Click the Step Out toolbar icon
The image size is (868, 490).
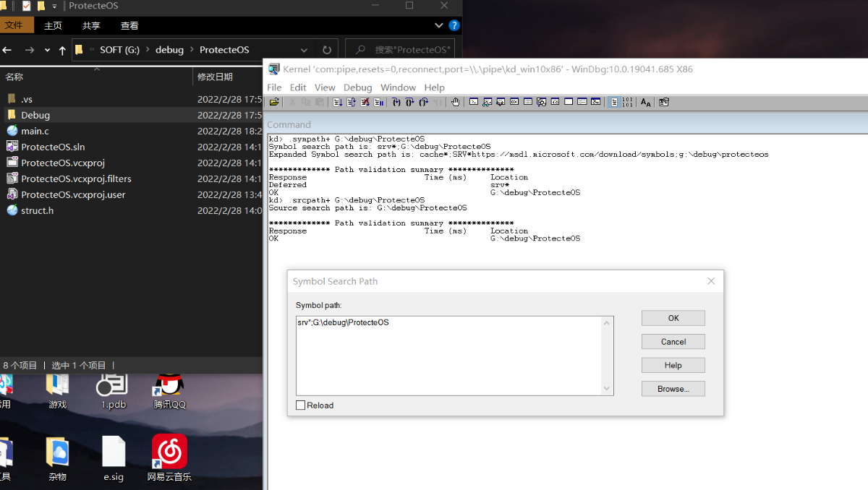click(x=424, y=102)
